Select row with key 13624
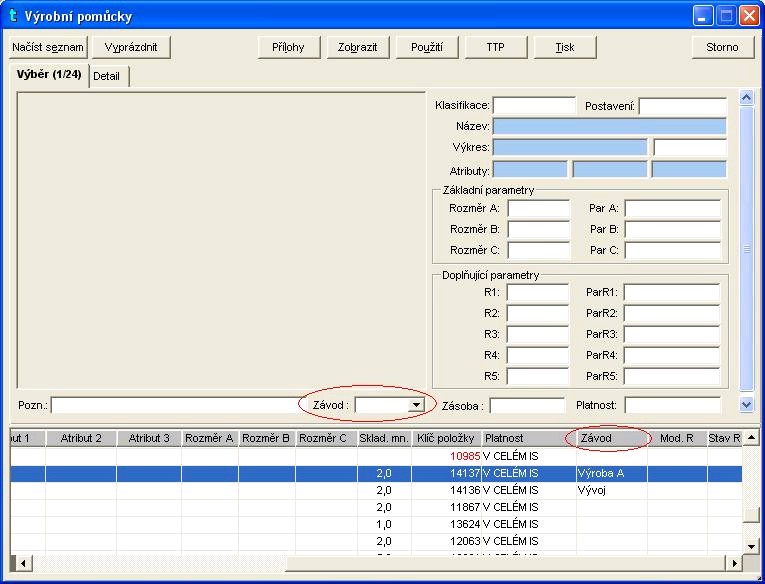Viewport: 765px width, 584px height. pos(376,524)
